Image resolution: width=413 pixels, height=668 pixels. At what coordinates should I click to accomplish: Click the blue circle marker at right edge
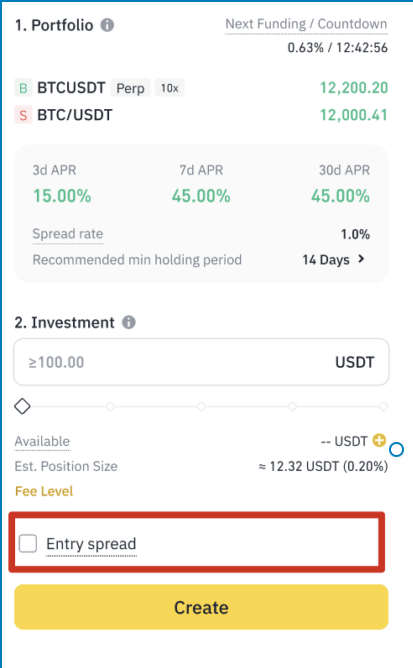pyautogui.click(x=396, y=449)
